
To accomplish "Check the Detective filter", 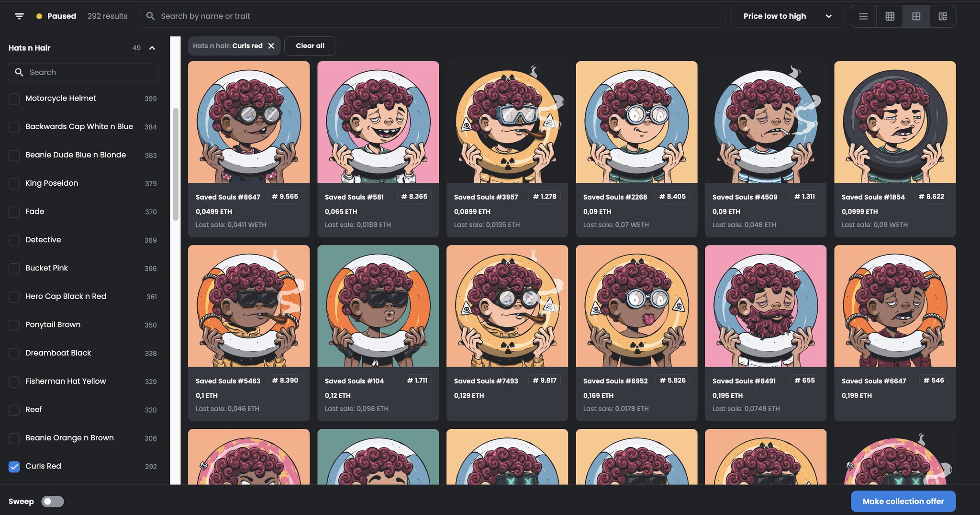I will pos(14,240).
